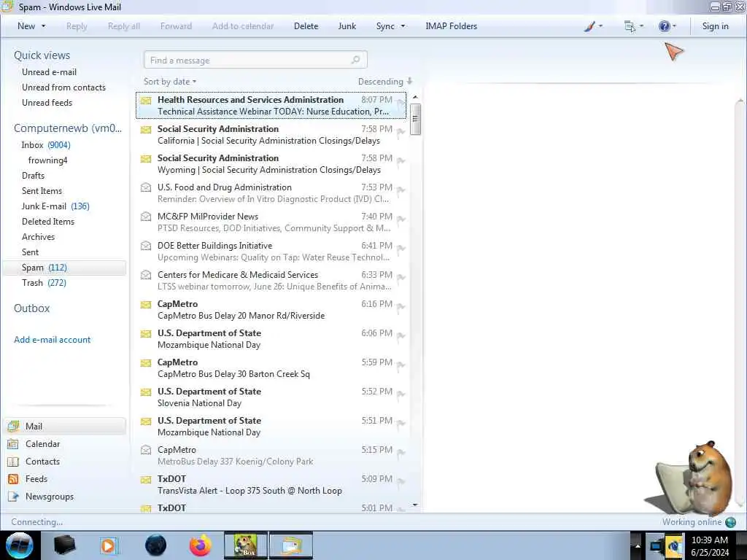Open Firefox from the taskbar
Viewport: 747px width, 560px height.
click(x=200, y=545)
